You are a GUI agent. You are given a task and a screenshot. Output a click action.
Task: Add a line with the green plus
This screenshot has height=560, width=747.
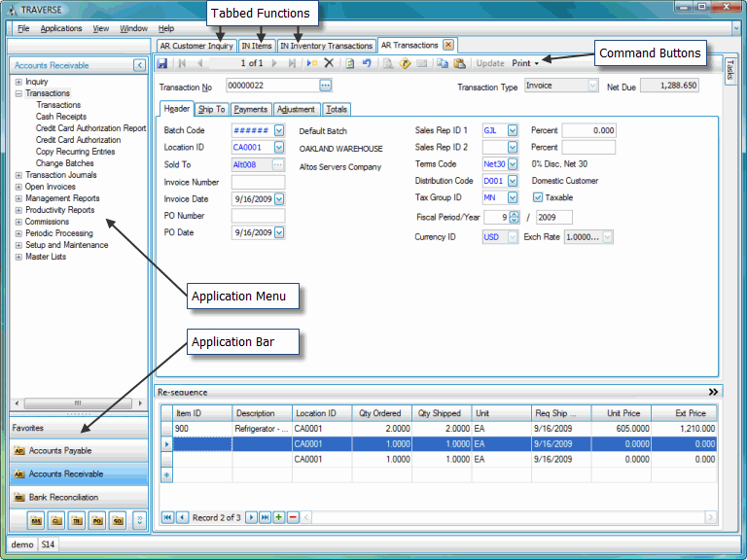click(x=279, y=517)
